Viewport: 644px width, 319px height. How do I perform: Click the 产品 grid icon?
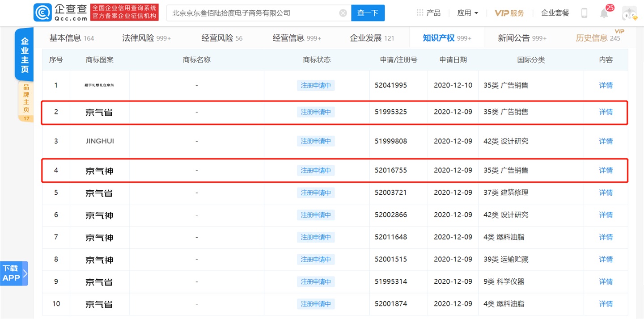pos(419,13)
